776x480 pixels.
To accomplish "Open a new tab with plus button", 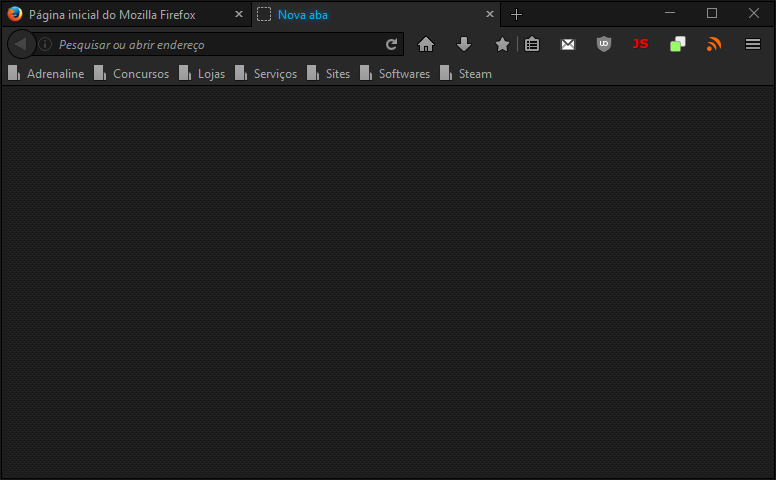I will [x=516, y=15].
